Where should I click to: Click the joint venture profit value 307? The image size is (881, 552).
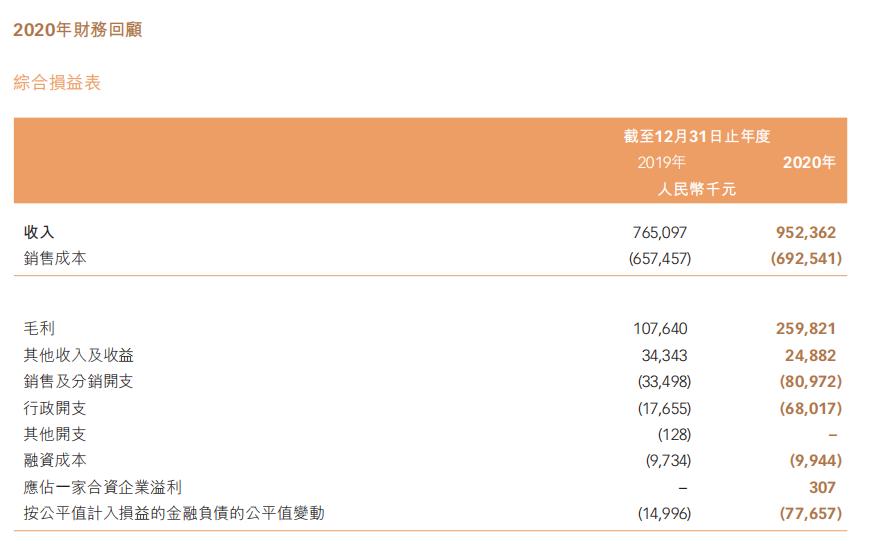[822, 487]
